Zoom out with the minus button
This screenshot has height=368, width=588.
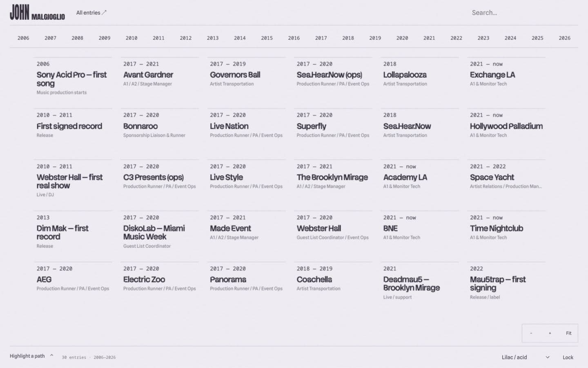(x=531, y=333)
